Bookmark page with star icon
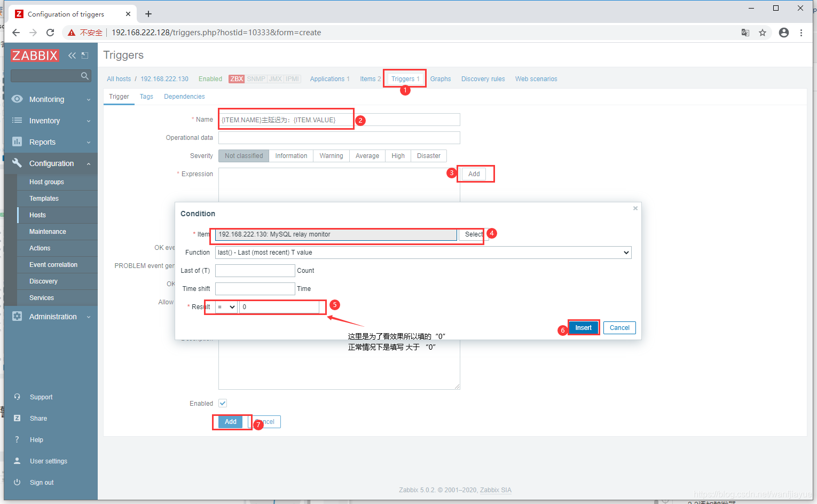The height and width of the screenshot is (504, 817). click(763, 33)
